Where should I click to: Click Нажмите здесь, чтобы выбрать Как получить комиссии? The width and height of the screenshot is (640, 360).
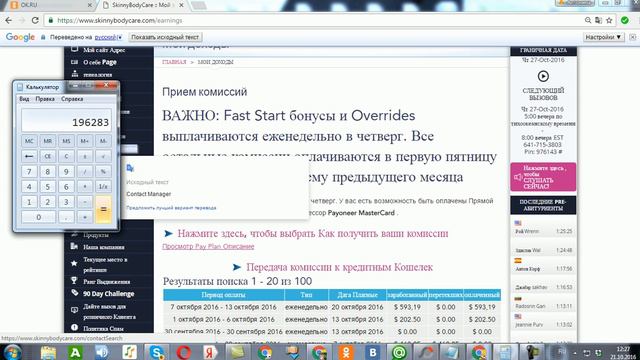pos(313,233)
